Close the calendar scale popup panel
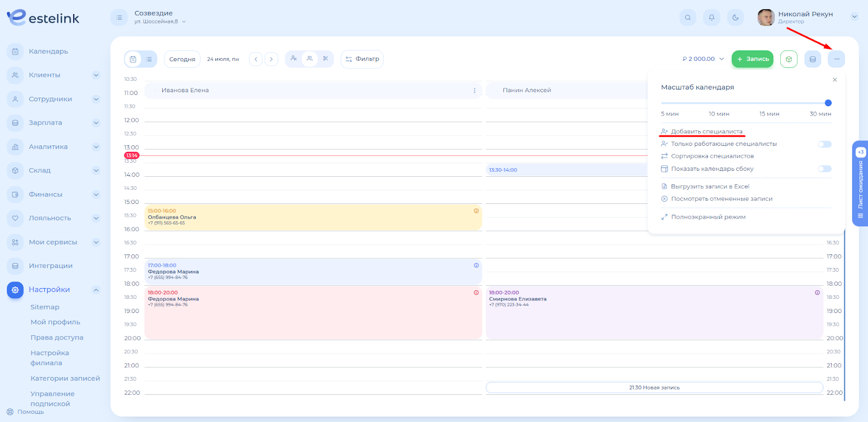This screenshot has width=868, height=422. [x=834, y=80]
